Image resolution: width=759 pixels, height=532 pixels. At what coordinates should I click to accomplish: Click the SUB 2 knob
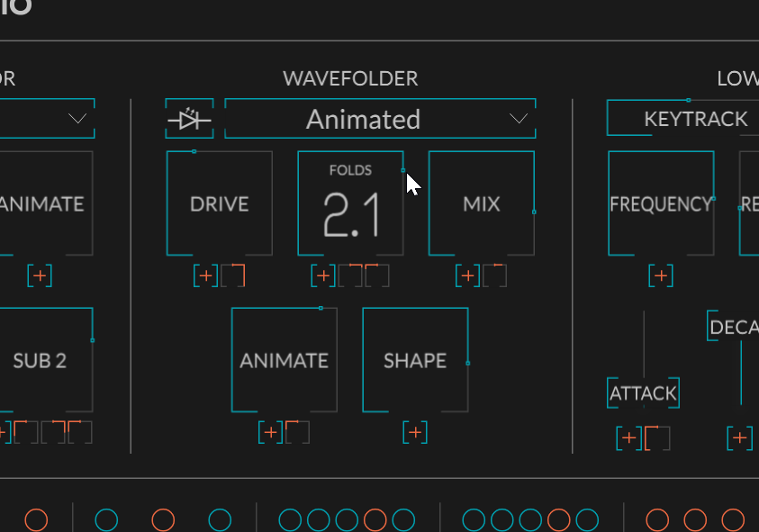(46, 360)
